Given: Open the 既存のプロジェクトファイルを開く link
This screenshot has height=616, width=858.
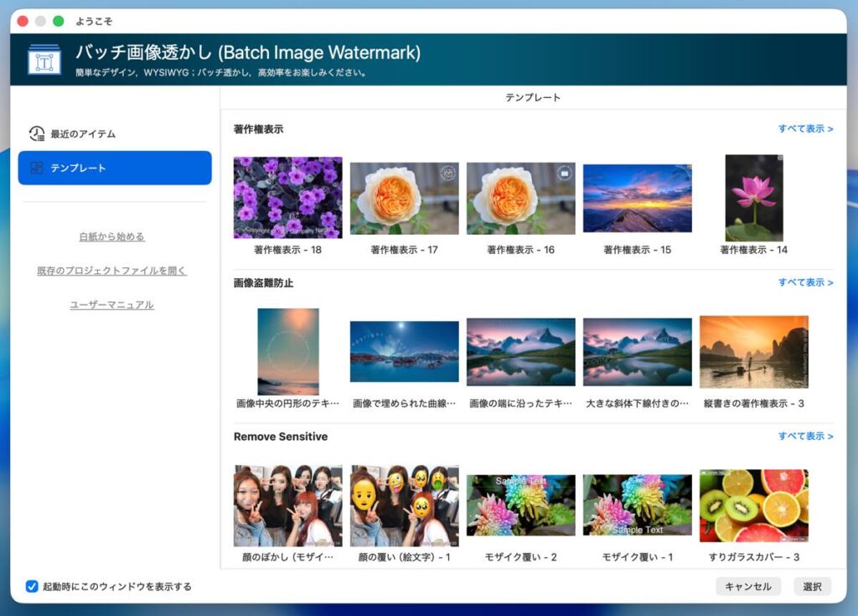Looking at the screenshot, I should point(111,271).
